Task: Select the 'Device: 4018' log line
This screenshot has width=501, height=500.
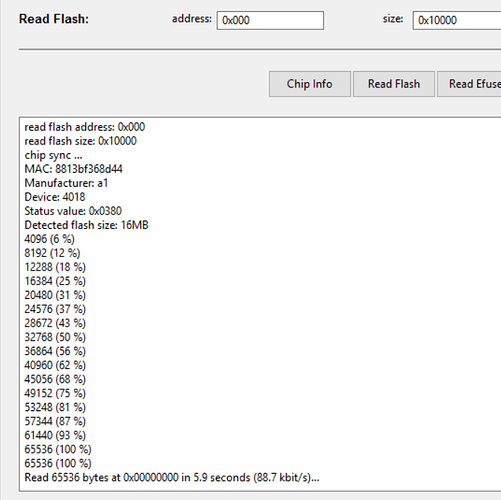Action: pos(55,197)
